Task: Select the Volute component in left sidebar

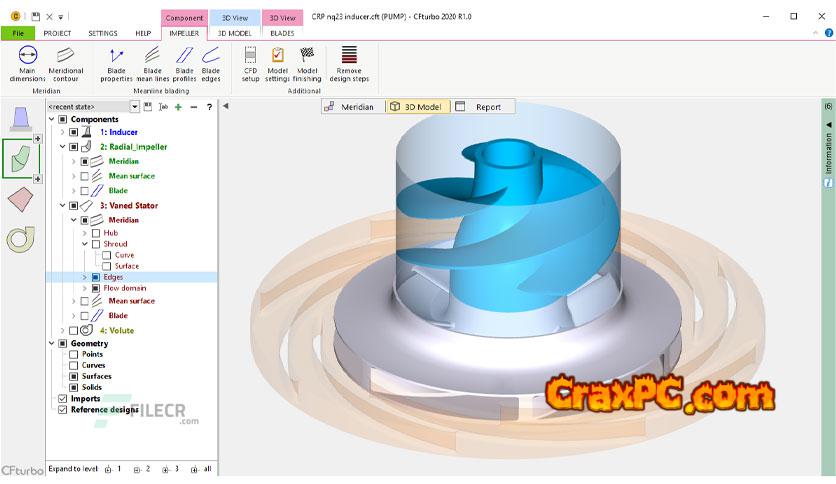Action: click(x=19, y=238)
